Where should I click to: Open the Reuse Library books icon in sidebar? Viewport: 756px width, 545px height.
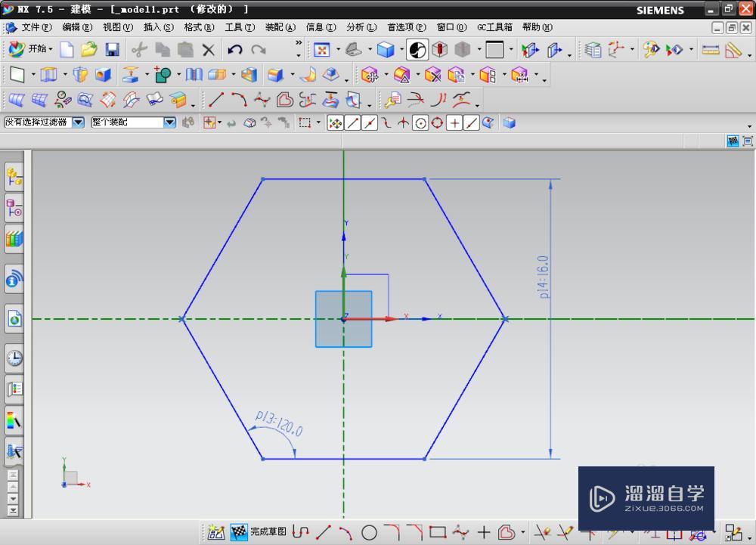[x=14, y=239]
